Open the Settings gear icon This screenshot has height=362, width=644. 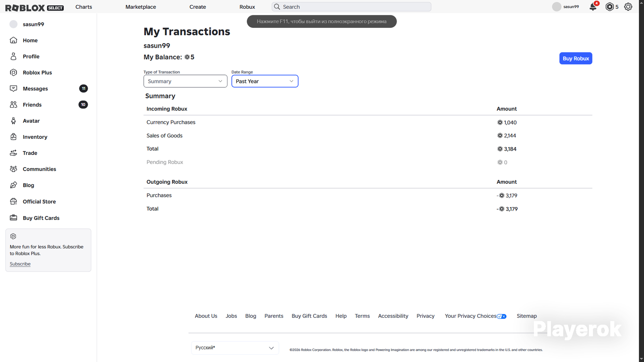[x=628, y=7]
